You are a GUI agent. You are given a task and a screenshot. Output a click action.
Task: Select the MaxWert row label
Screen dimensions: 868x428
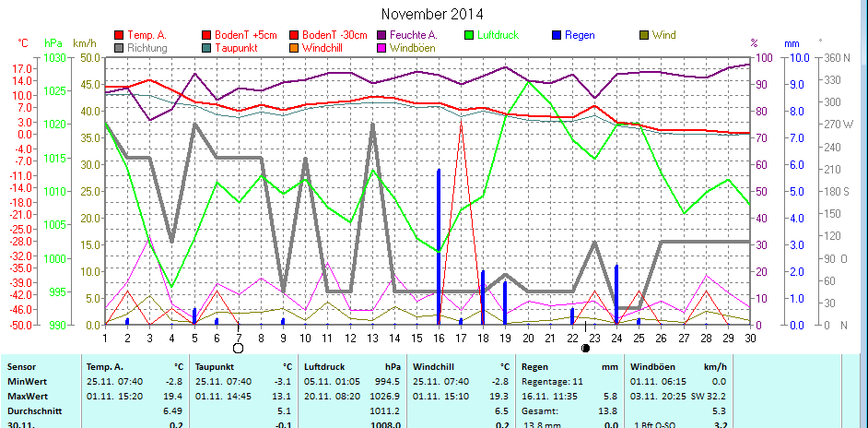pyautogui.click(x=29, y=395)
